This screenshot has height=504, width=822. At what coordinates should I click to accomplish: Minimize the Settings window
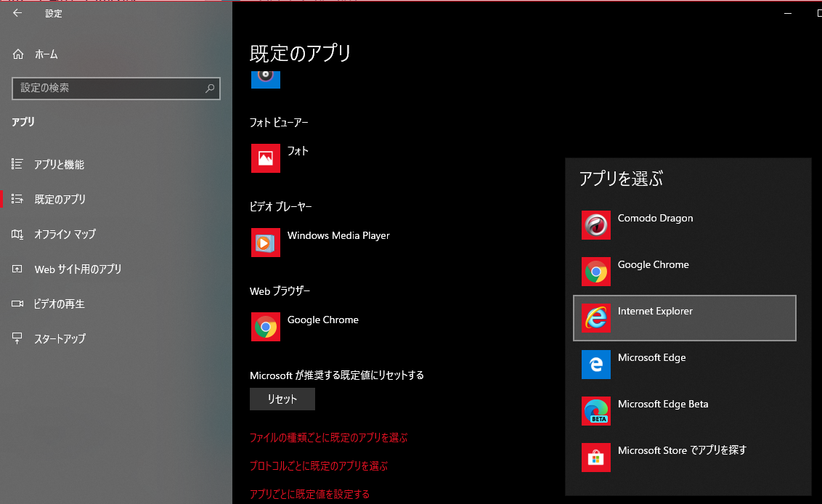(787, 13)
